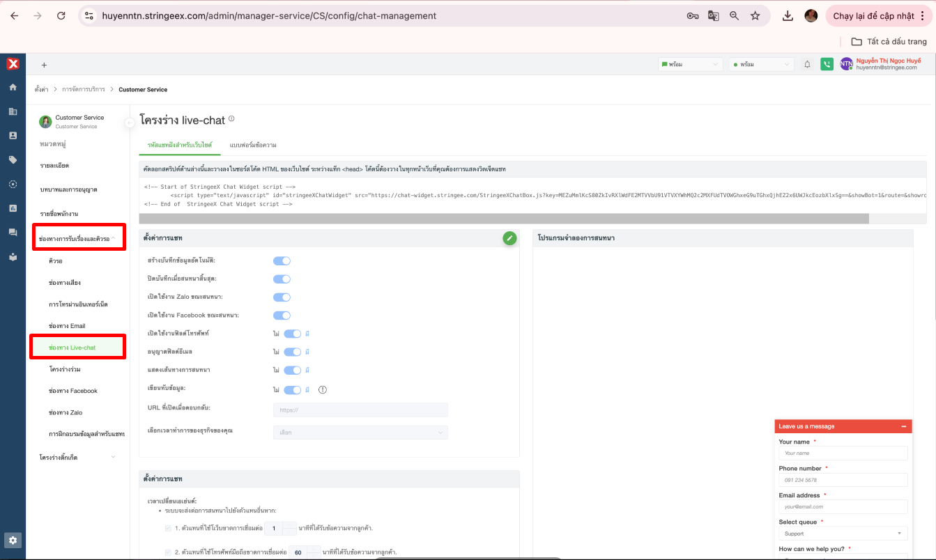The width and height of the screenshot is (936, 560).
Task: Click Customer Service in the breadcrumb
Action: (143, 90)
